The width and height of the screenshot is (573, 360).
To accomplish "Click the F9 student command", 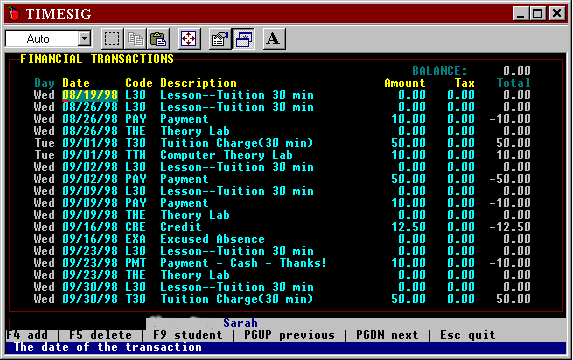I will click(187, 335).
